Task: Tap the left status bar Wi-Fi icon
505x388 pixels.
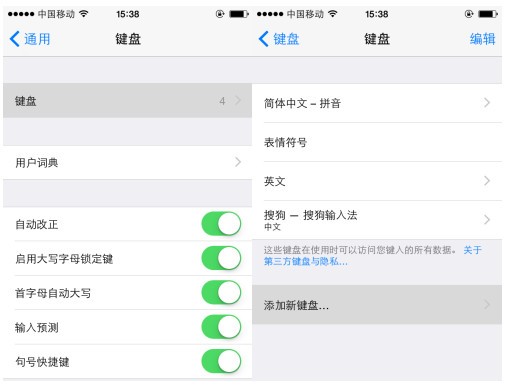Action: coord(84,14)
